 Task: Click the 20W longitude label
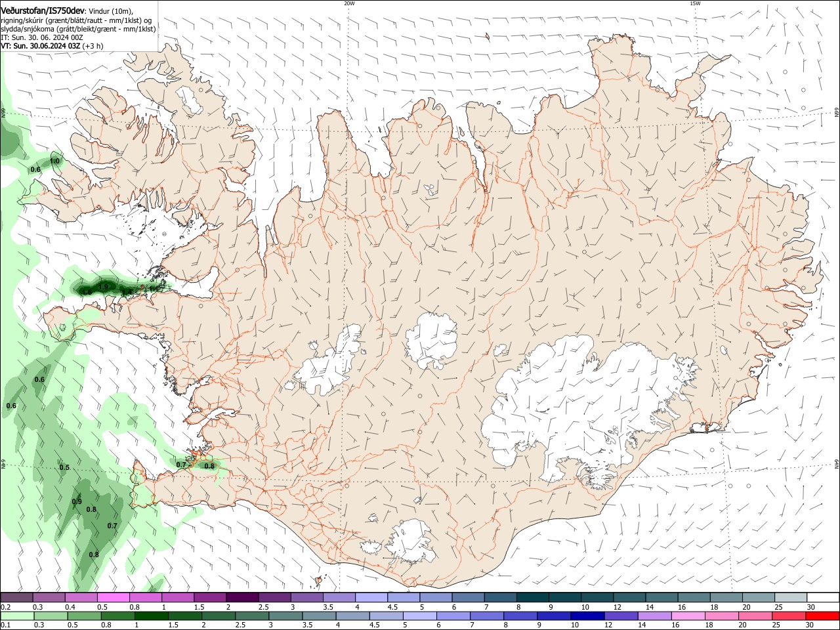pos(349,3)
